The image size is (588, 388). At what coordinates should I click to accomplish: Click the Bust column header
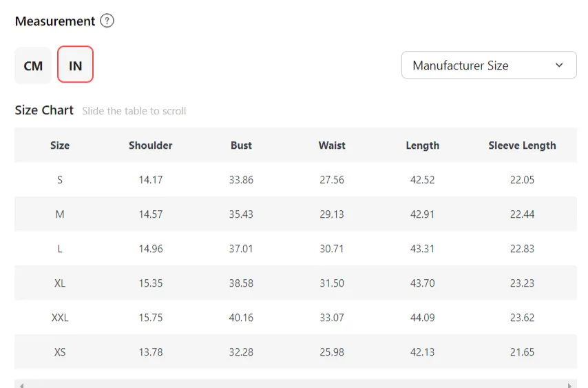[241, 145]
